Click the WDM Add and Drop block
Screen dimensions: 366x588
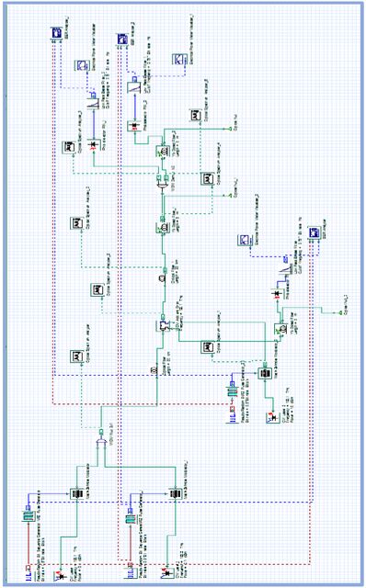[x=163, y=326]
